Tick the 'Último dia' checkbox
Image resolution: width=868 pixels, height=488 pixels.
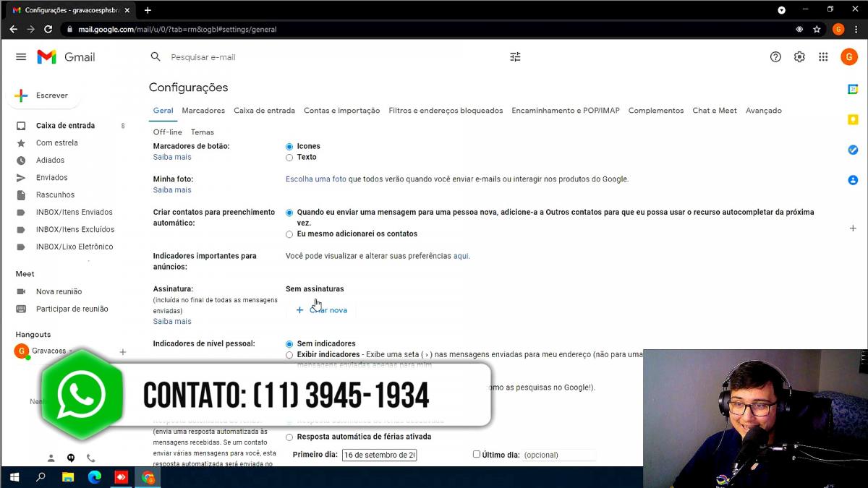click(477, 455)
